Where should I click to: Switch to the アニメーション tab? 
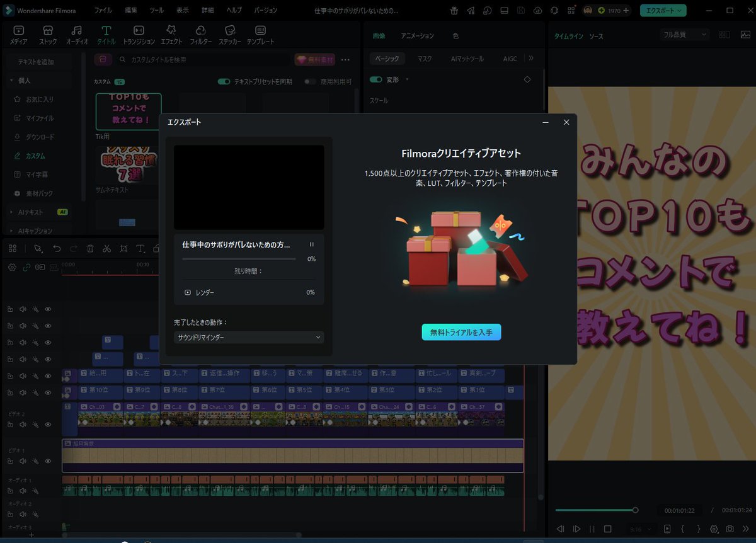[417, 36]
